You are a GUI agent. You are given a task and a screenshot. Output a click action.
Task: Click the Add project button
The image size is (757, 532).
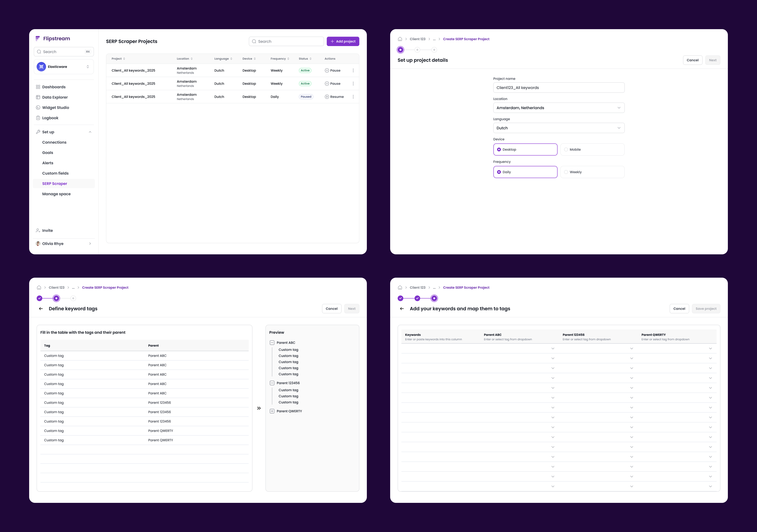(343, 41)
